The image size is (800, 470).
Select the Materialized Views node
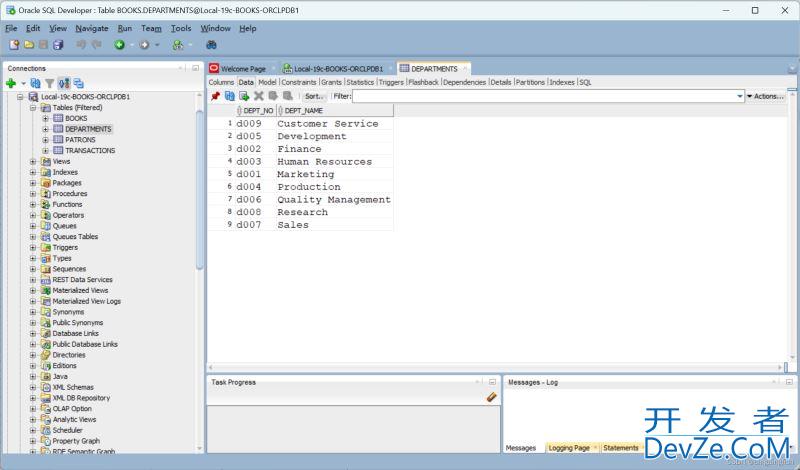pos(80,290)
